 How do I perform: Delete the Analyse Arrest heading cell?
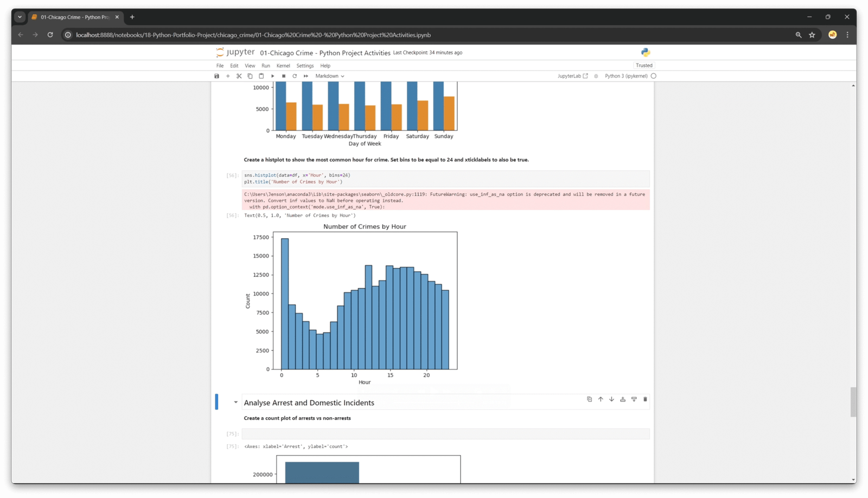645,399
